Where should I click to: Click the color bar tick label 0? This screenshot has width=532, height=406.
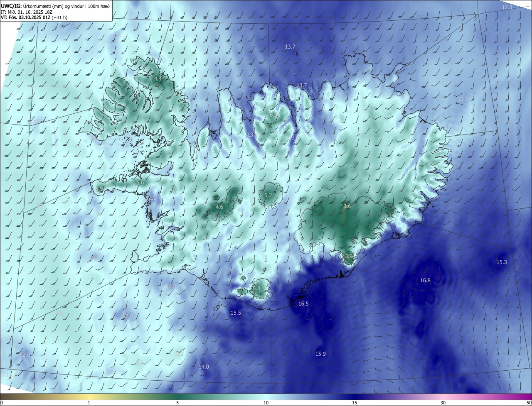2,403
